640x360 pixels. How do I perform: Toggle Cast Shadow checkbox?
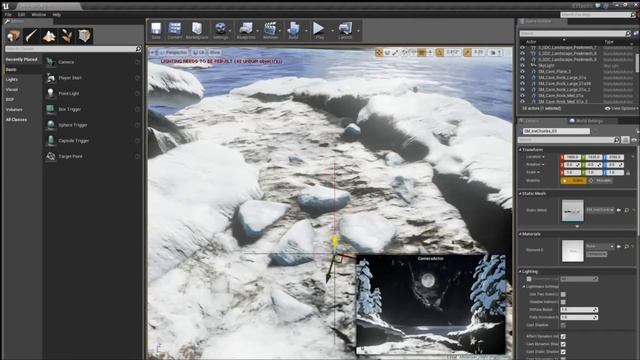563,325
